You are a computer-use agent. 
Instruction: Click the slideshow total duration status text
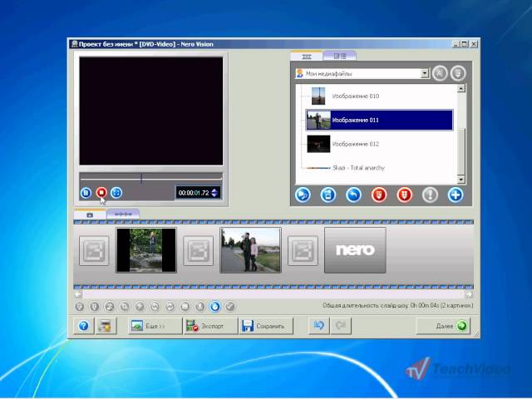tap(397, 305)
